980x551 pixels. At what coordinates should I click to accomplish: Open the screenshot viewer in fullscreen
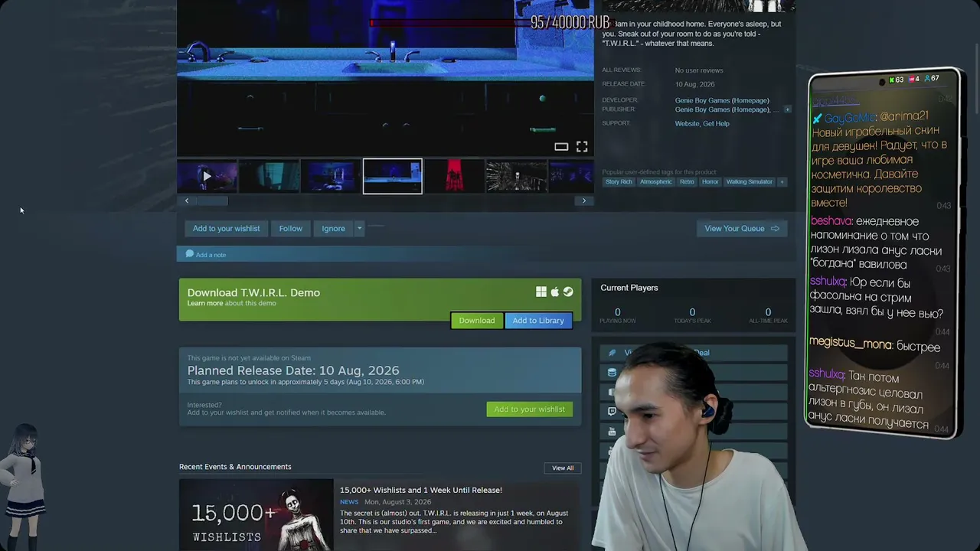pyautogui.click(x=582, y=146)
